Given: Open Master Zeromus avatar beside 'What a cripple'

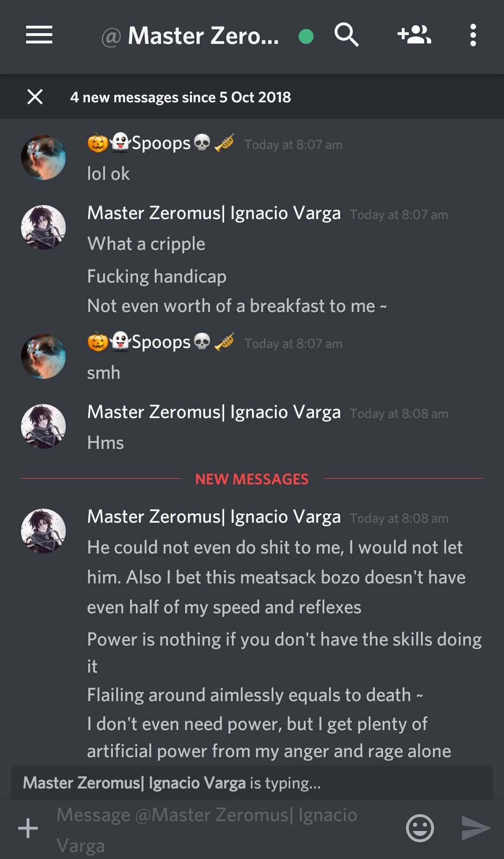Looking at the screenshot, I should (43, 227).
